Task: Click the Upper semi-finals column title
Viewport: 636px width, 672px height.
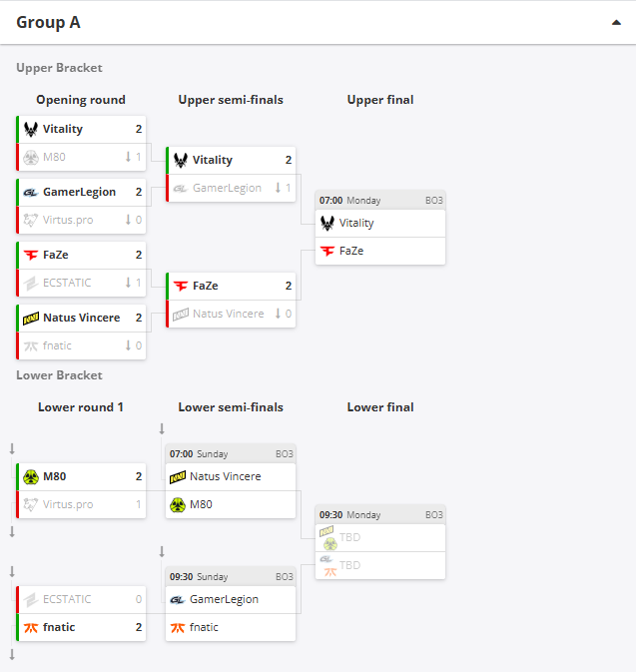Action: (x=231, y=100)
